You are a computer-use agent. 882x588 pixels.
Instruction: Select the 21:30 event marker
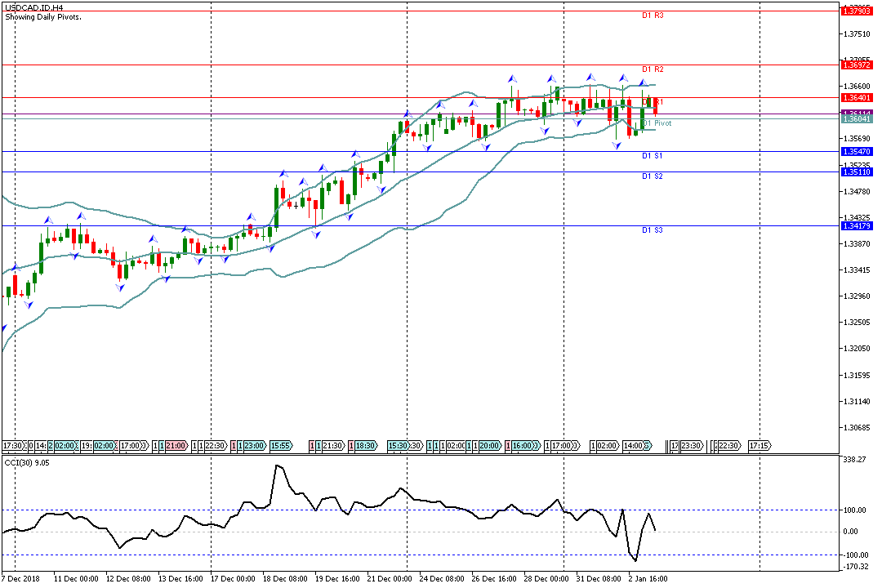(332, 446)
